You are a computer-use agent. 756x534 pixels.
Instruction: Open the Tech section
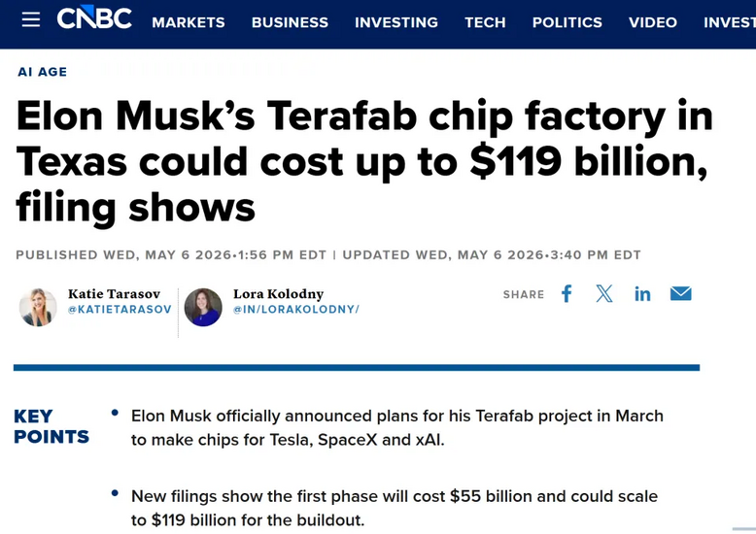click(x=485, y=22)
